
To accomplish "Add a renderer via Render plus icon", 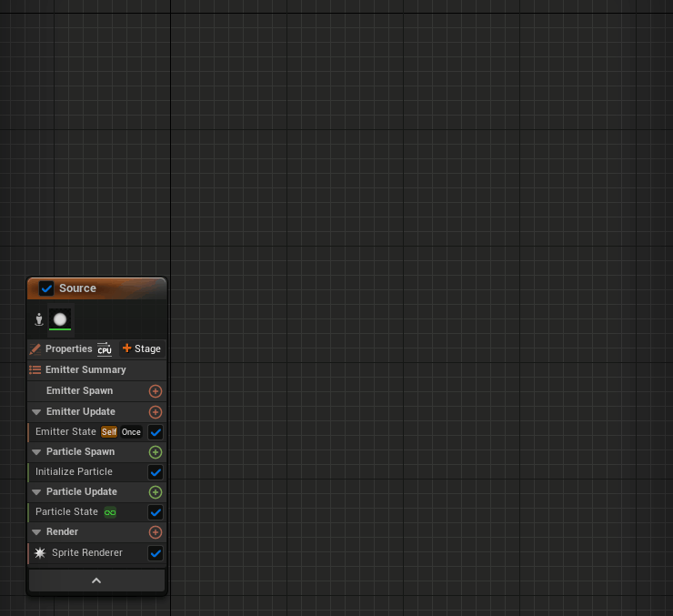I will tap(156, 532).
